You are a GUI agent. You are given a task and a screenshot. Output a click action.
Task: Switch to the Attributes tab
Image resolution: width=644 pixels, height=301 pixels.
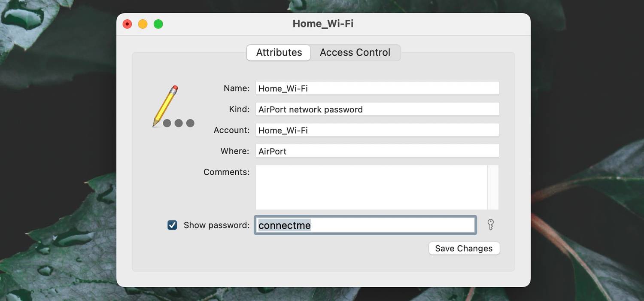click(279, 52)
